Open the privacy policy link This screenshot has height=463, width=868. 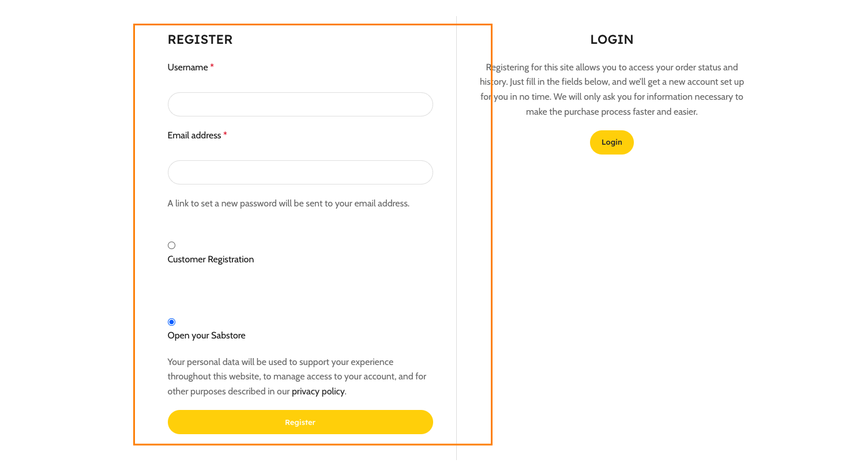coord(318,392)
